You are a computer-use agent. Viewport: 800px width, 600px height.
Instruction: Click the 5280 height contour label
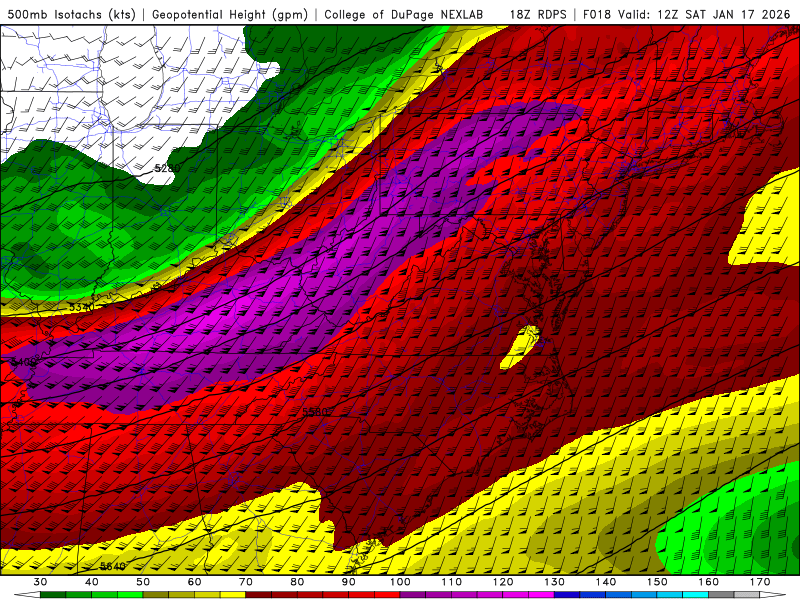point(167,167)
